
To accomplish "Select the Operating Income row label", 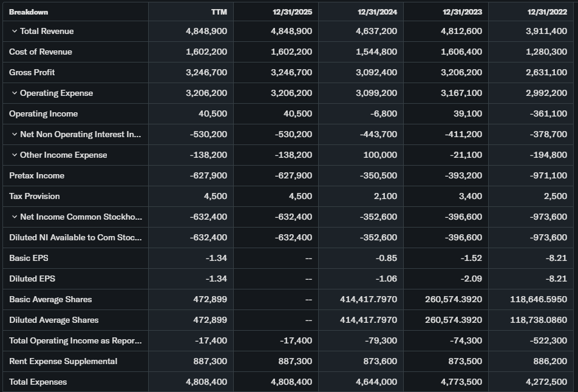I will tap(44, 114).
